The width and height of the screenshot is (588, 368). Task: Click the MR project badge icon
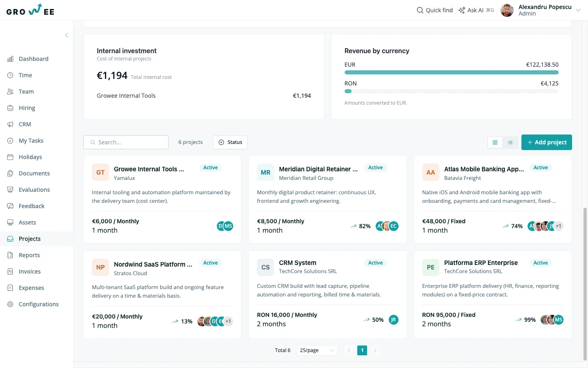265,173
